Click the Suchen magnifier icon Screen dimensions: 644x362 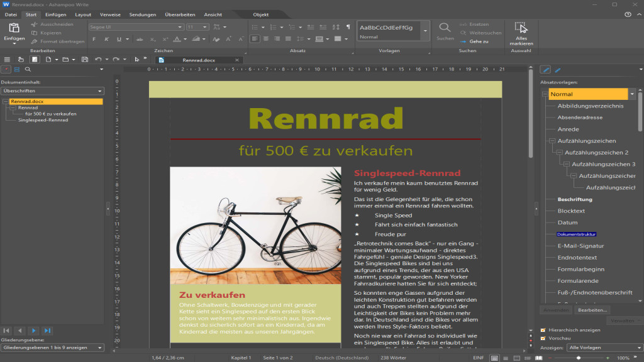tap(445, 28)
